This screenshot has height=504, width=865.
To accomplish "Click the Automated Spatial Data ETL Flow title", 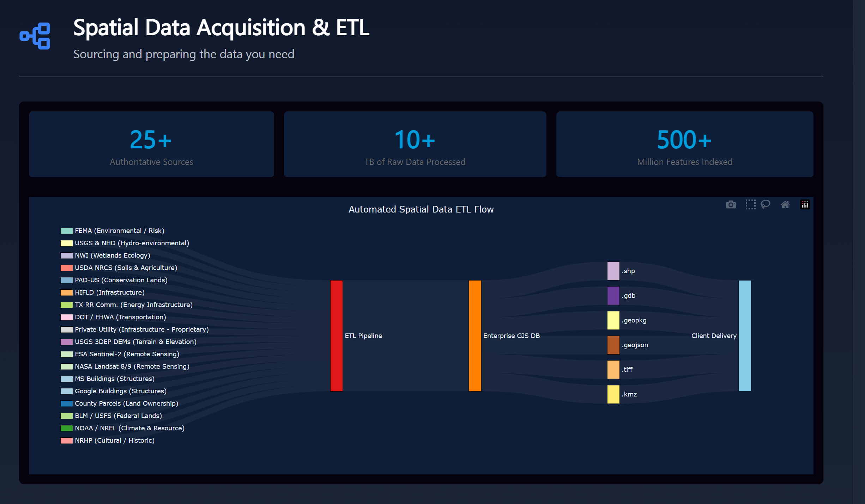I will coord(421,209).
